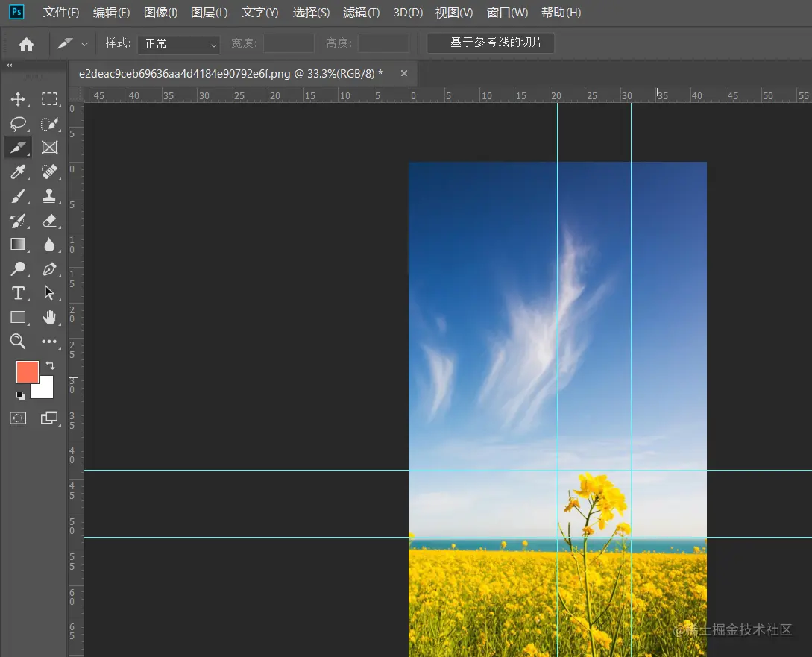This screenshot has height=657, width=812.
Task: Open the 滤镜(T) menu
Action: [x=362, y=13]
